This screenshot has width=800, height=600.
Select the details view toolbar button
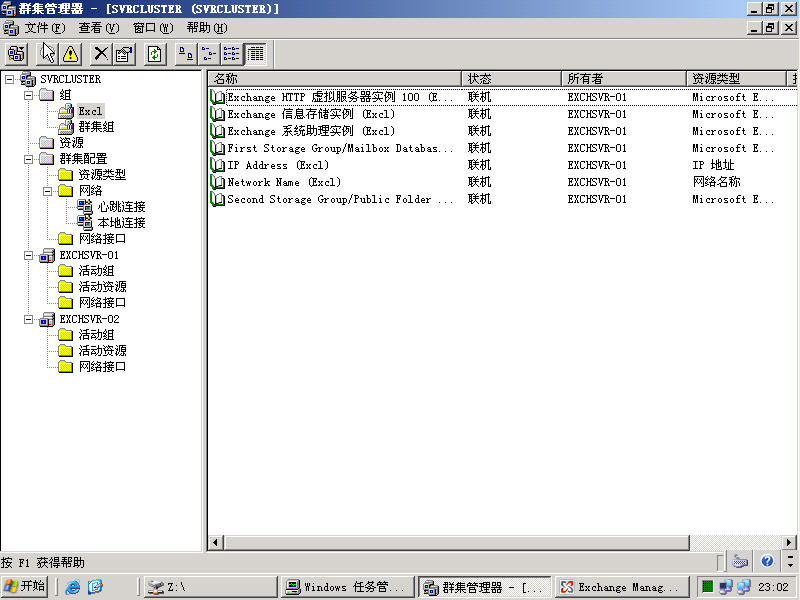(x=255, y=54)
